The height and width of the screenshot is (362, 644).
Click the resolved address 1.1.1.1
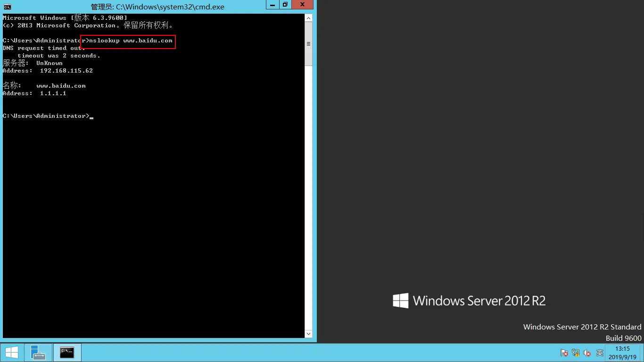[x=53, y=93]
